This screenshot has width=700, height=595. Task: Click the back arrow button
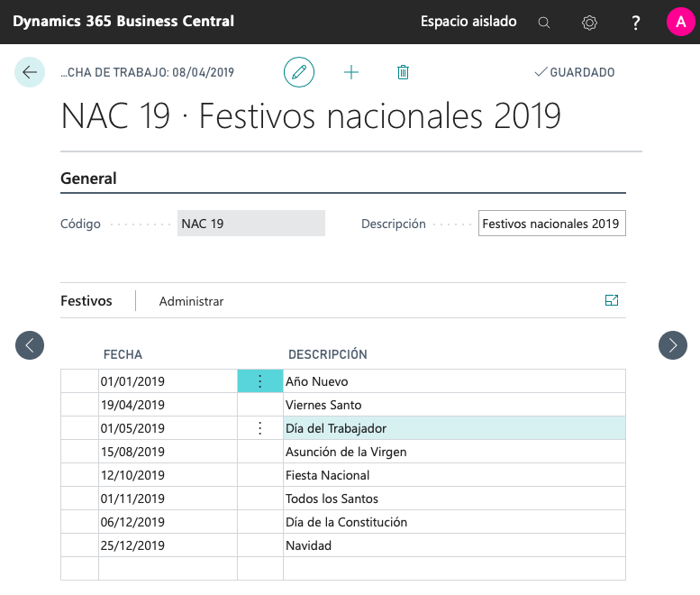pos(30,72)
